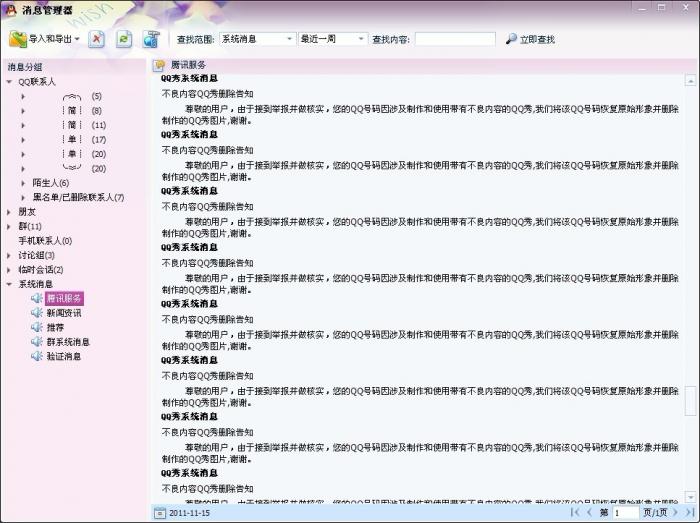Expand the 陌生人(6) group

coord(23,183)
